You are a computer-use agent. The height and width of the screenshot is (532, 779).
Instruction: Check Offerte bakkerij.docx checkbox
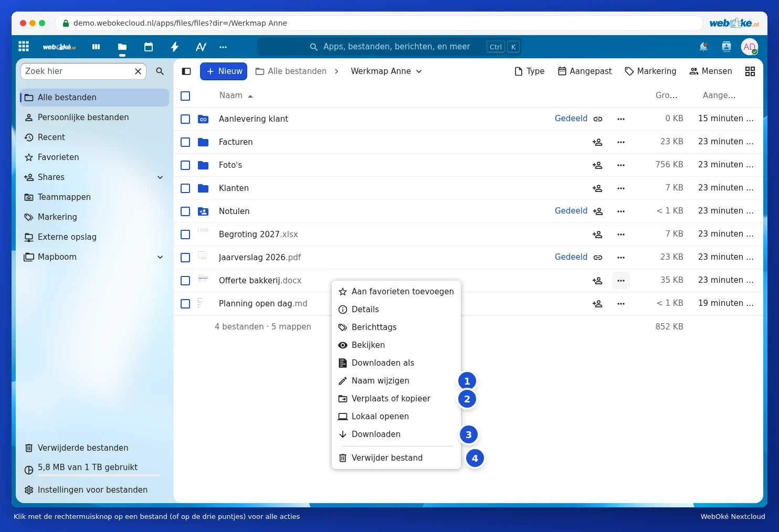tap(185, 281)
